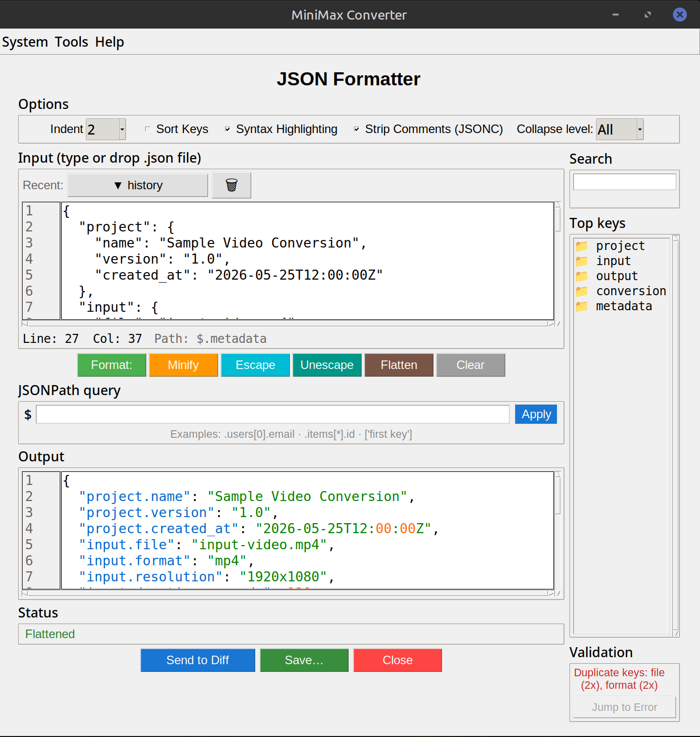Click the Jump to Error button
The width and height of the screenshot is (700, 737).
coord(625,707)
